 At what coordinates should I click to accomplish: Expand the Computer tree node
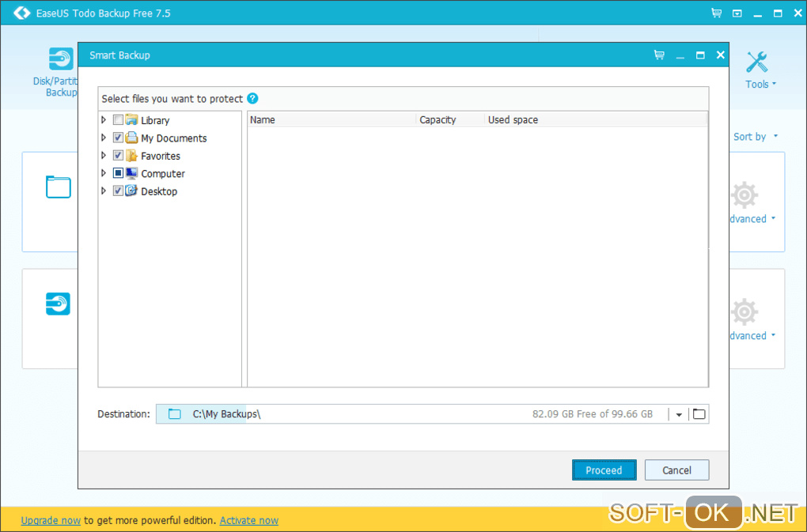click(x=104, y=173)
